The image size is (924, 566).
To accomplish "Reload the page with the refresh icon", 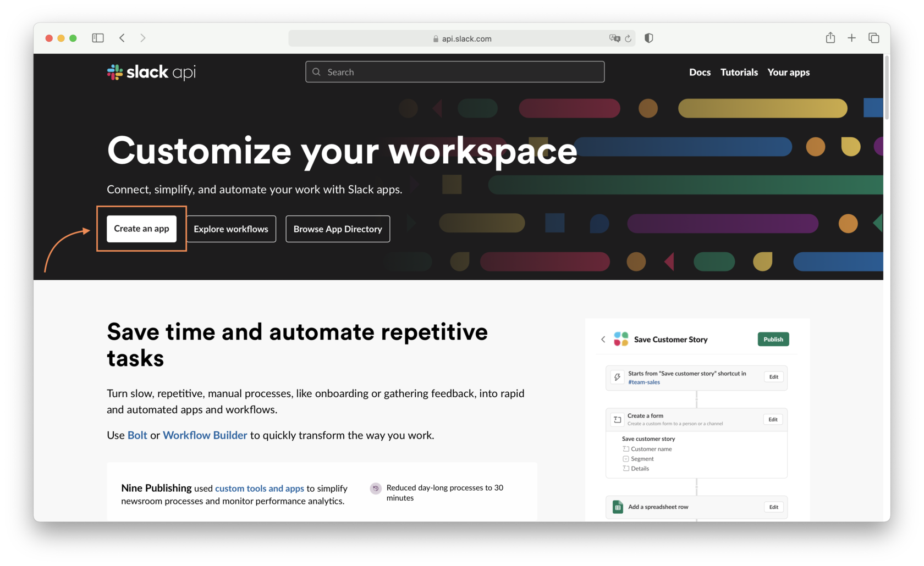I will pyautogui.click(x=628, y=38).
